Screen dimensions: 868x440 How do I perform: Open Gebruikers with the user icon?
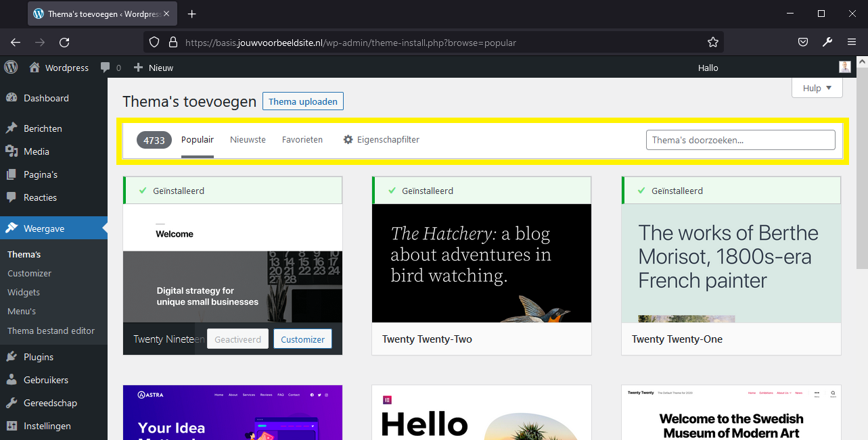click(12, 379)
